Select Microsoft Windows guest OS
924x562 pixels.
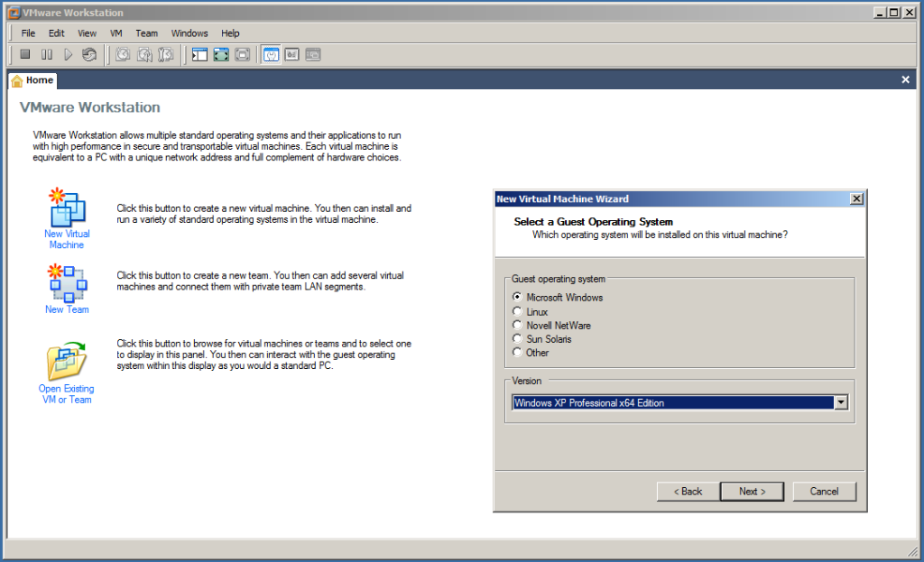coord(517,297)
